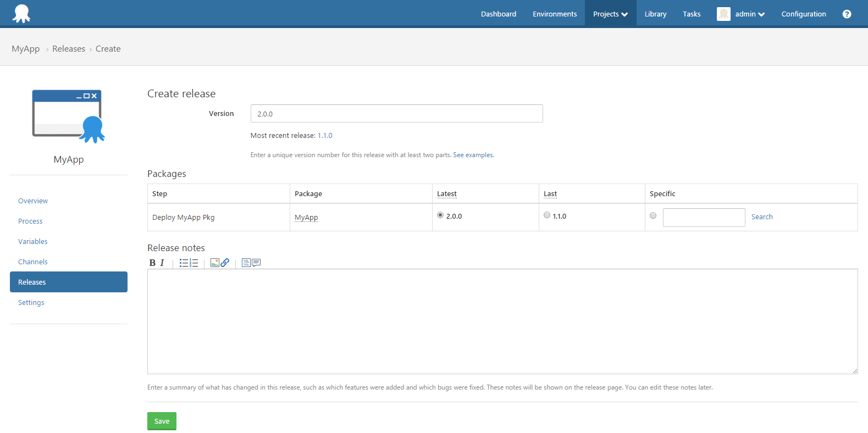Insert an image into release notes
Viewport: 868px width, 433px height.
point(215,263)
